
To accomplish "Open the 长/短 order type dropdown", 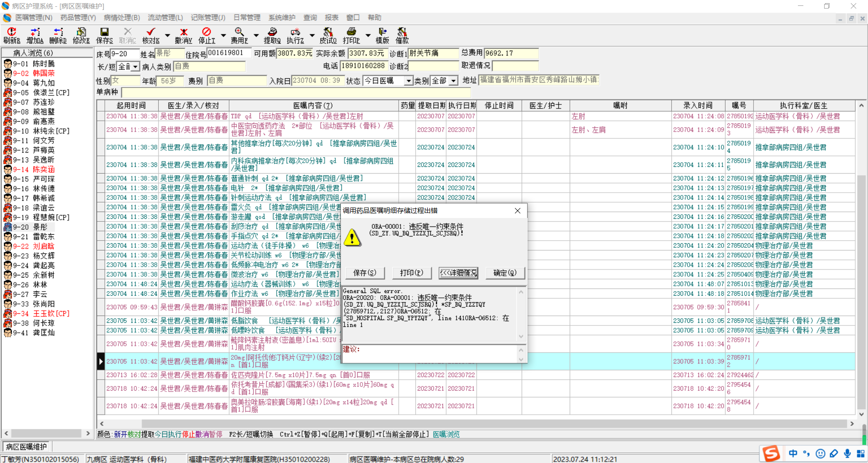I will coord(135,67).
